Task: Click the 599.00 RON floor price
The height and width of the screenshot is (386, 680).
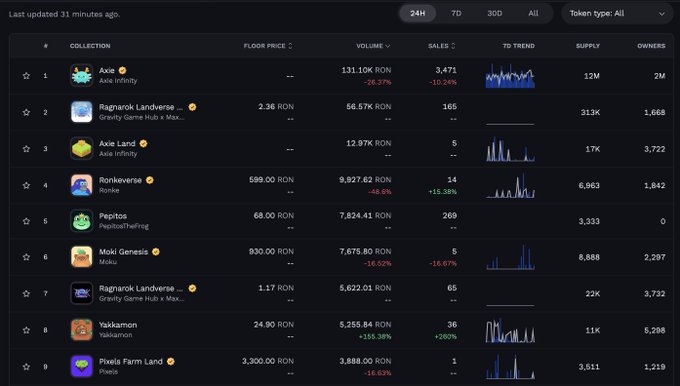Action: [x=271, y=180]
